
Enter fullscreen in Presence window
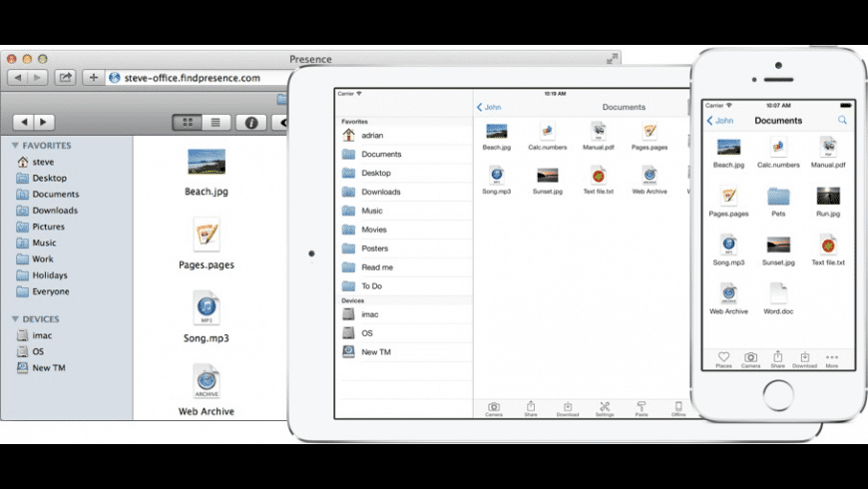pos(612,58)
